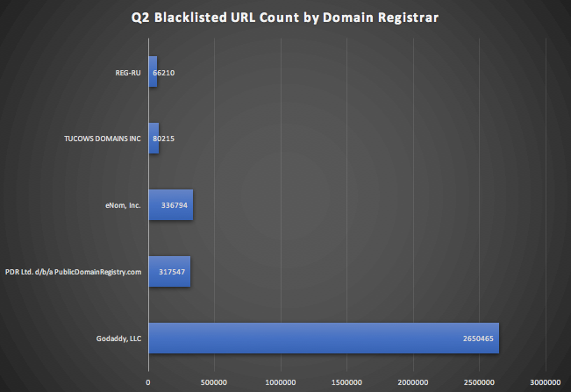Click the Godaddy bar showing 2650465
Screen dimensions: 571x392
(324, 339)
